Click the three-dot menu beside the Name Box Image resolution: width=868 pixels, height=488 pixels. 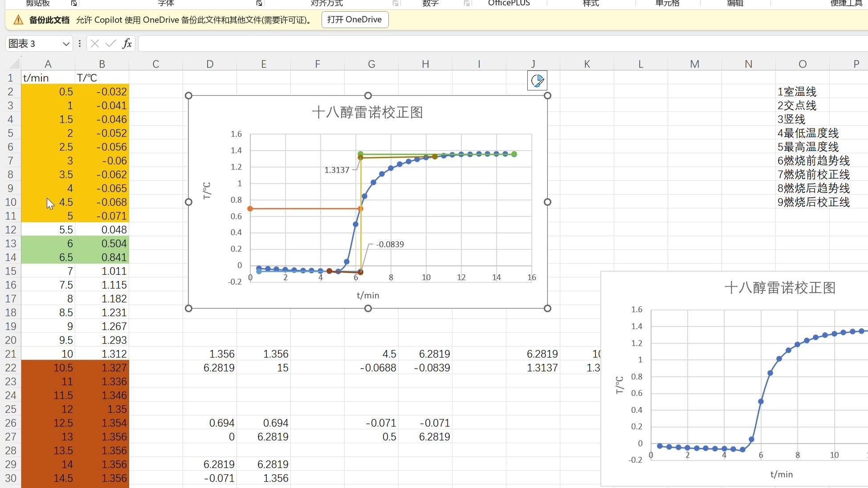click(79, 43)
